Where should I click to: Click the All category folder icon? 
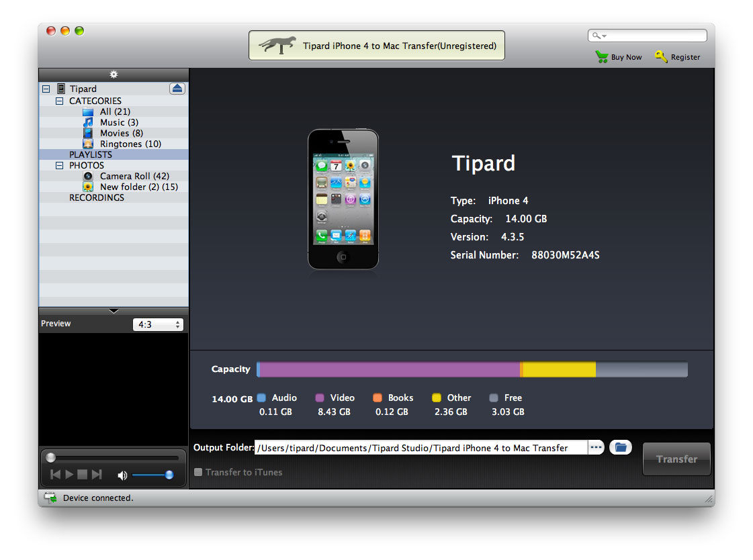pyautogui.click(x=88, y=112)
